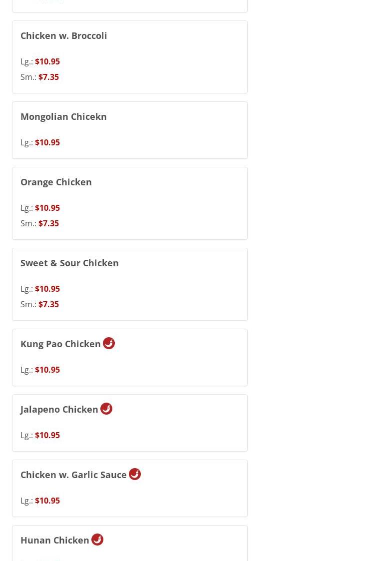Screen dimensions: 392x561
Task: Select the Orange Chicken title
Action: click(x=56, y=182)
